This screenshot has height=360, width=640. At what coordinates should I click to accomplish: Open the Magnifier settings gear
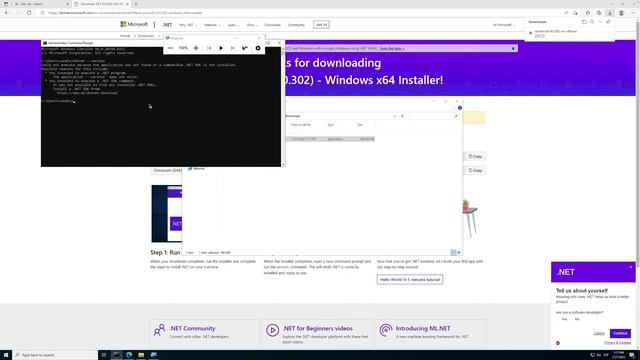point(258,48)
